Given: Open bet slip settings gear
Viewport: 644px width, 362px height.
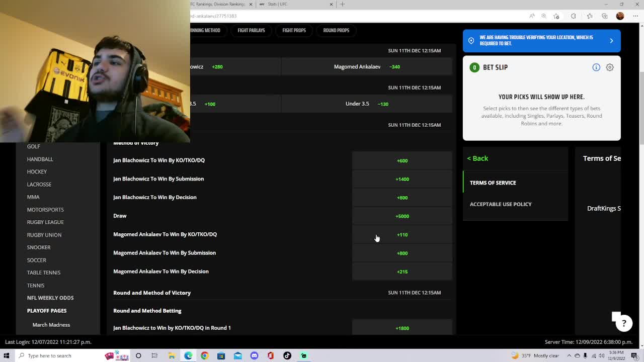Looking at the screenshot, I should point(610,67).
